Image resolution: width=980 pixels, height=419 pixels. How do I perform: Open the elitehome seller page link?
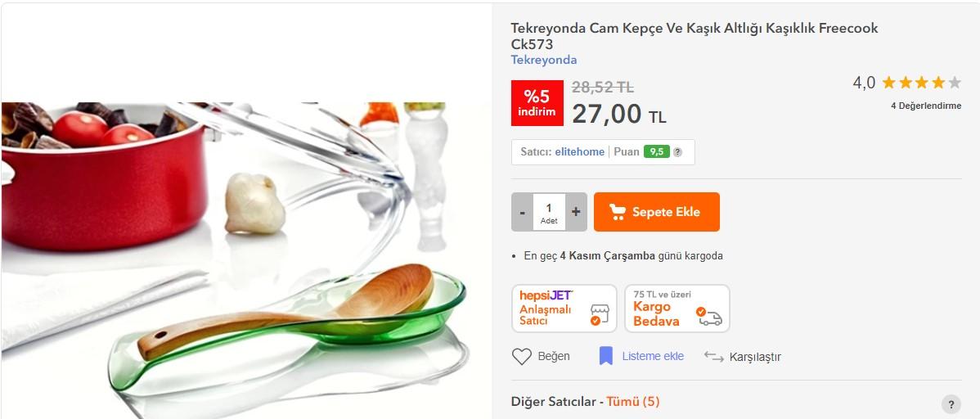click(x=579, y=152)
